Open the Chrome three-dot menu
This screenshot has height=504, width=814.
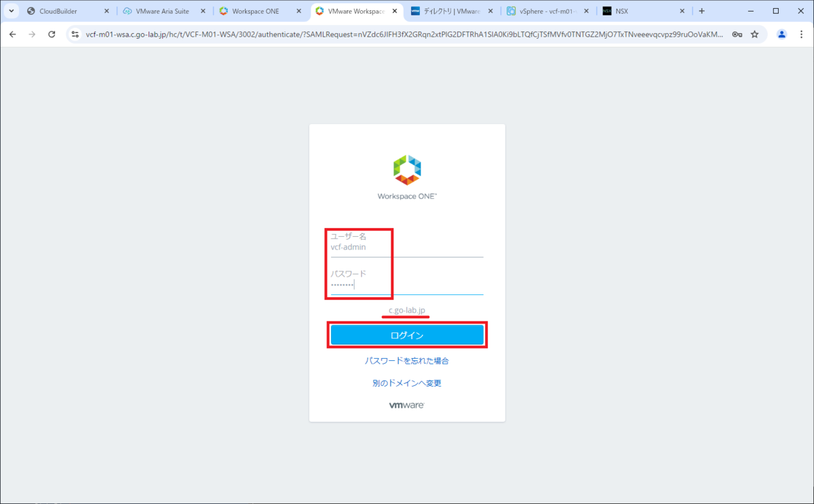click(x=801, y=34)
